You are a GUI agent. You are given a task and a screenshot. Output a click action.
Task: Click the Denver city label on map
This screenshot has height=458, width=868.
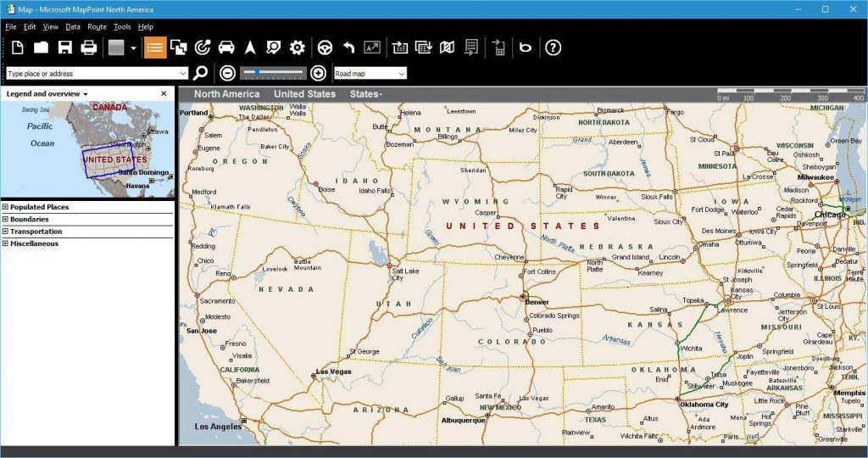pyautogui.click(x=537, y=303)
